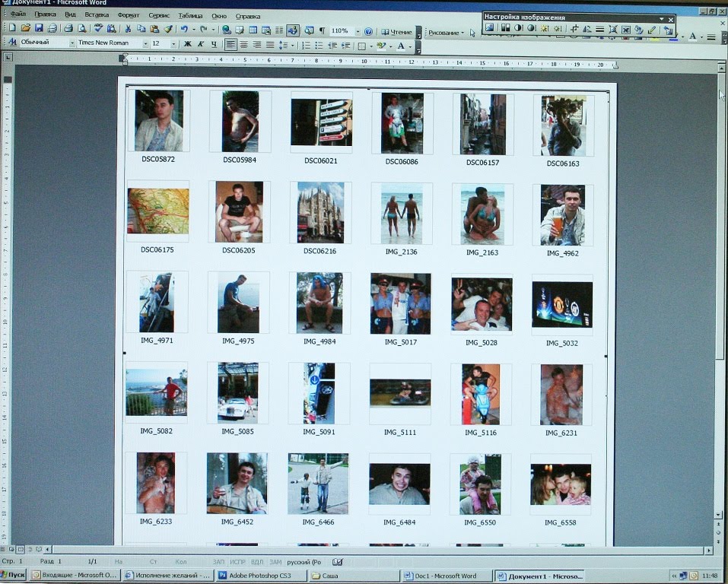
Task: Click the vertical scrollbar down arrow
Action: click(719, 515)
